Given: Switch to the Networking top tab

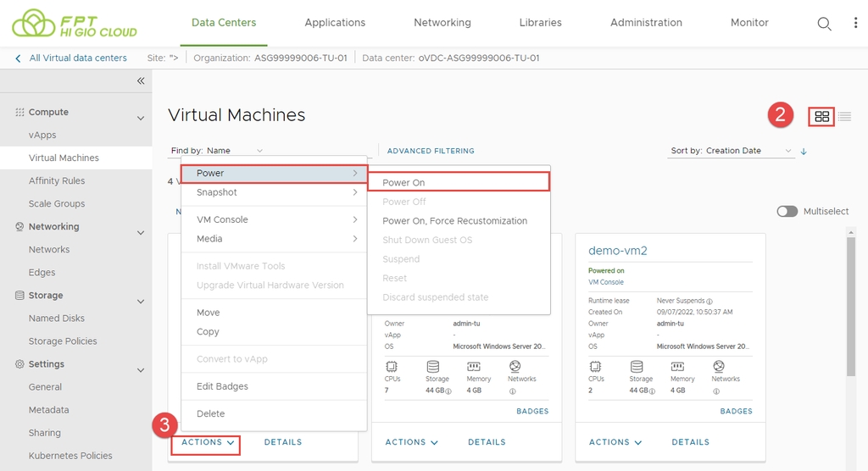Looking at the screenshot, I should tap(442, 23).
